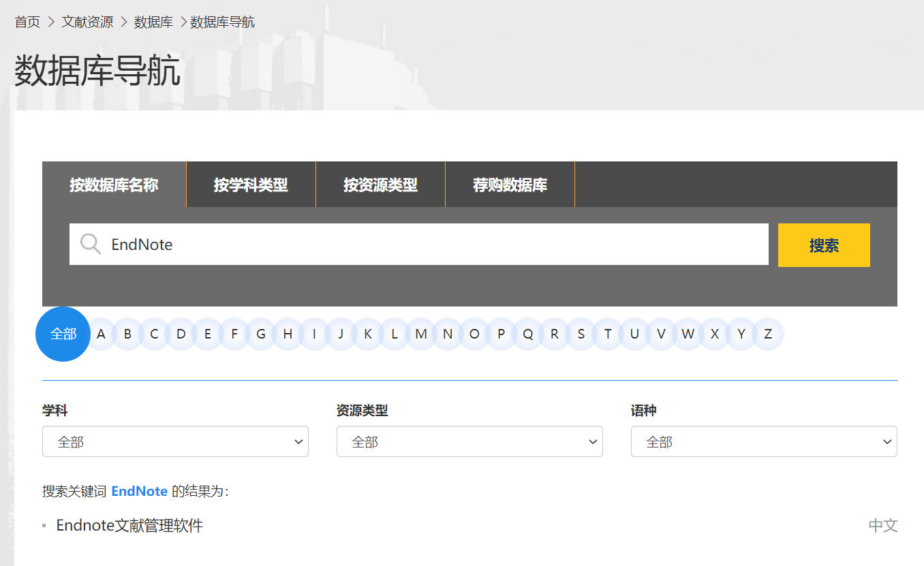Expand the 学科 dropdown
This screenshot has width=924, height=566.
click(x=175, y=441)
